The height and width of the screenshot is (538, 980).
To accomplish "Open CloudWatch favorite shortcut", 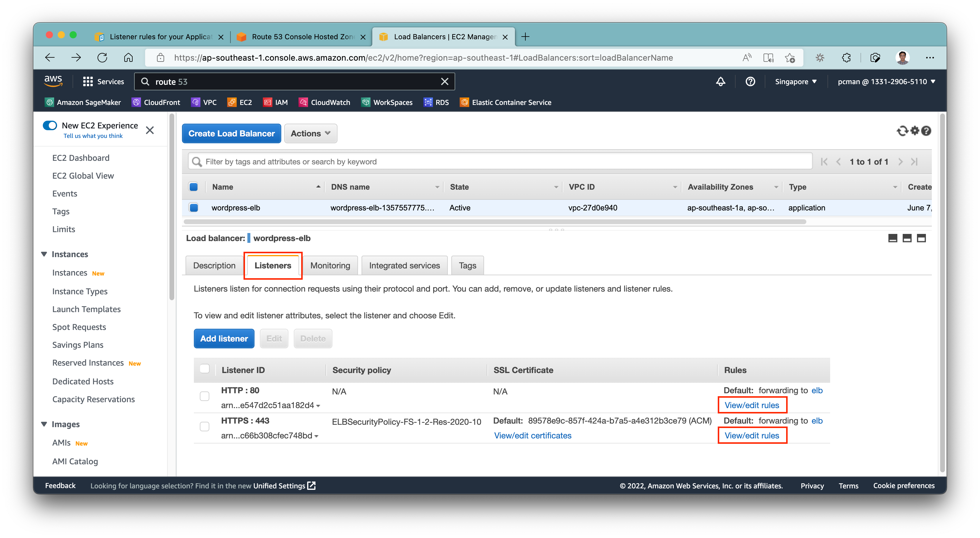I will pyautogui.click(x=324, y=102).
